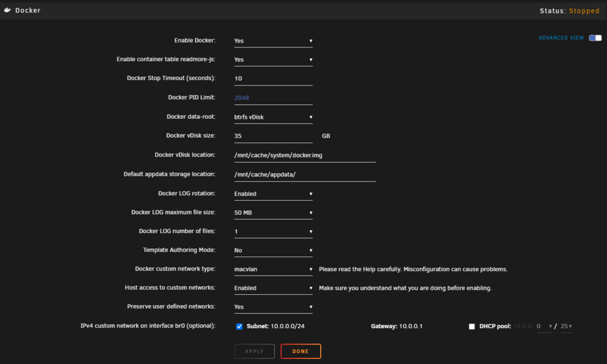
Task: Expand the Docker data-root btrfs vDisk dropdown
Action: click(273, 117)
